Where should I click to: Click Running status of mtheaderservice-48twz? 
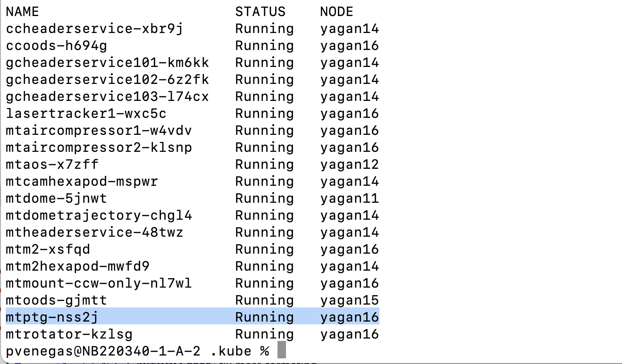point(264,232)
